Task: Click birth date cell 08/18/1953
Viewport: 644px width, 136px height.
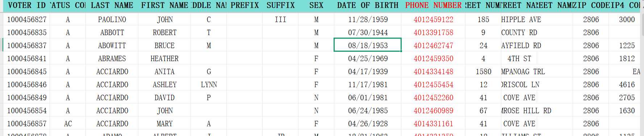Action: (x=368, y=46)
